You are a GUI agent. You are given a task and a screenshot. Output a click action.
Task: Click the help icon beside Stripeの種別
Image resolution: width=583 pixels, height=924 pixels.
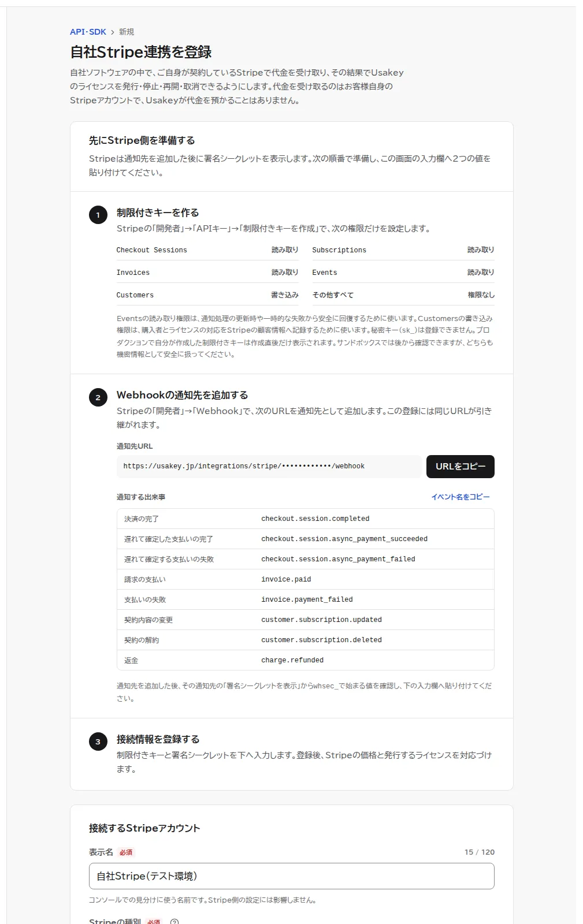click(174, 922)
